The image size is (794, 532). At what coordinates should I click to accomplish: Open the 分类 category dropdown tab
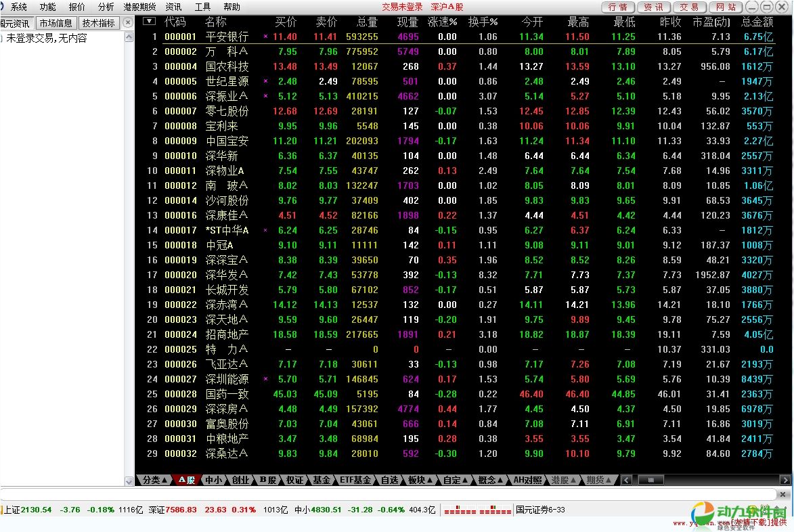point(154,480)
